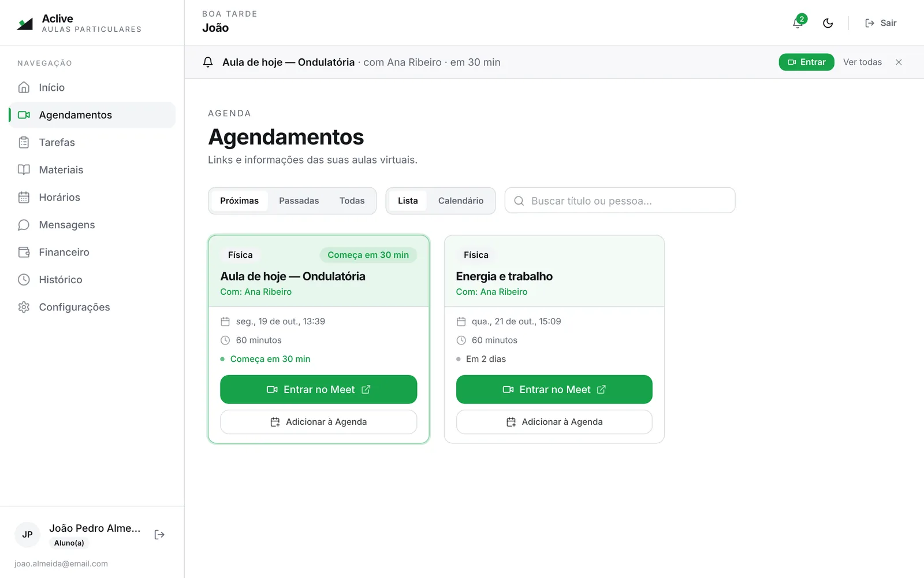Click the logout icon beside João Pedro

(x=160, y=535)
